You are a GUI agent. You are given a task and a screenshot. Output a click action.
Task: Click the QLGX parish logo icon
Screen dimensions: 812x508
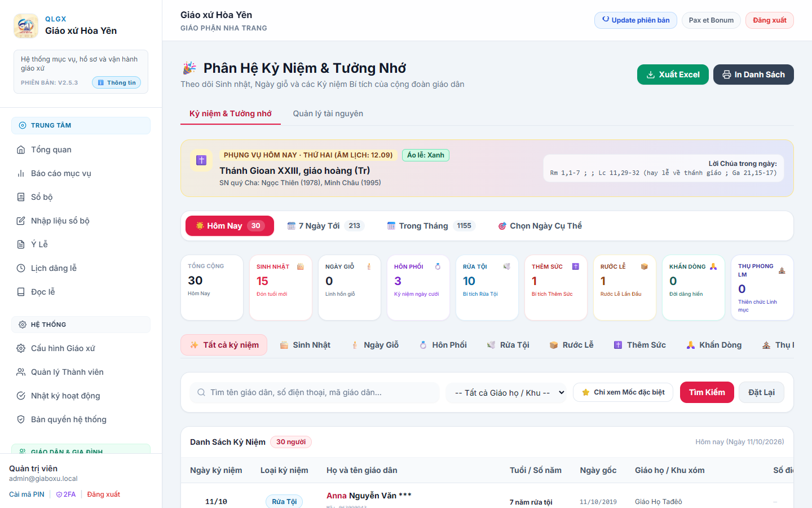(x=26, y=26)
